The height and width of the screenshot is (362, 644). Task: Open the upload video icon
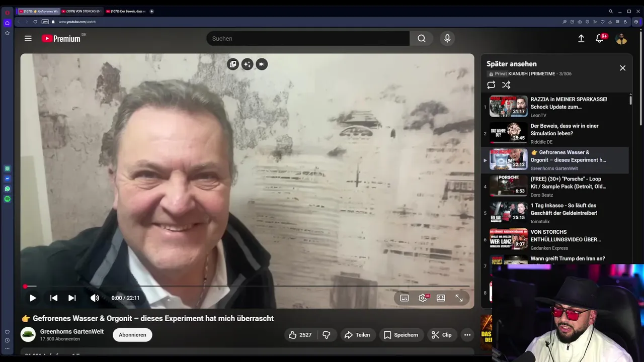pyautogui.click(x=581, y=39)
